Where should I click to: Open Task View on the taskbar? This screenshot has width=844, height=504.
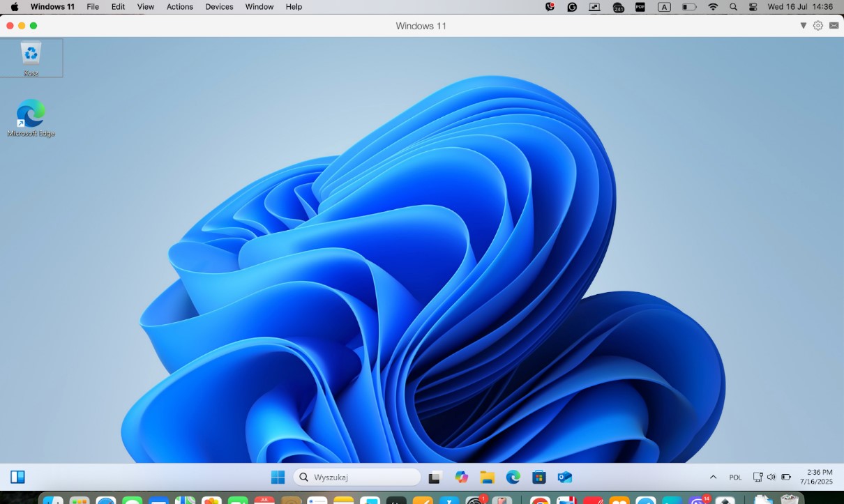point(435,477)
